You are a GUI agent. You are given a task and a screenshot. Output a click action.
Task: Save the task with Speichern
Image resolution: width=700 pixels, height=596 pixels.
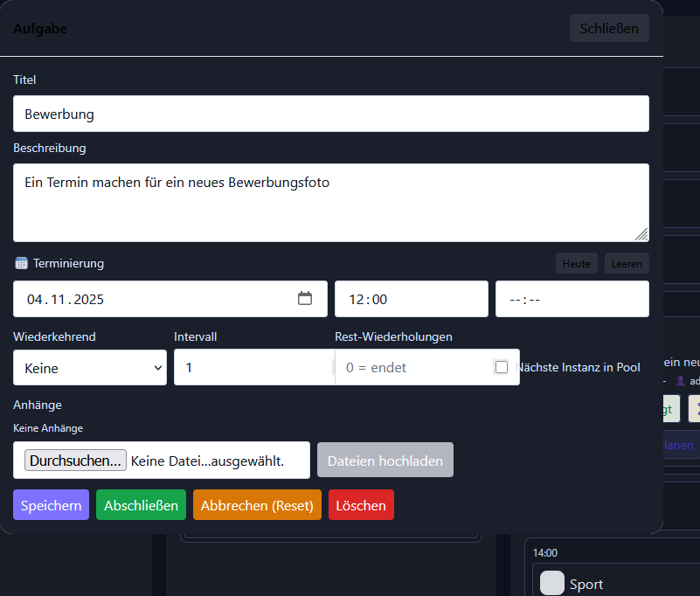[51, 505]
